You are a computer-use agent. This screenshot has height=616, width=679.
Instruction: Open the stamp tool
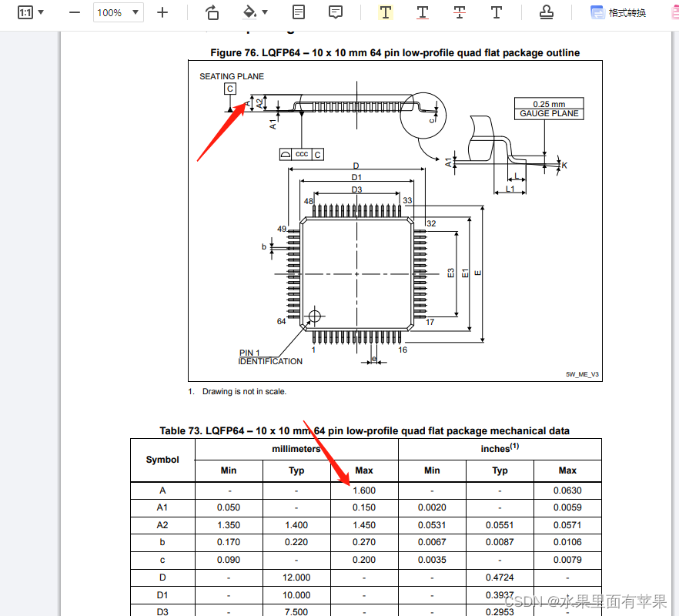546,12
